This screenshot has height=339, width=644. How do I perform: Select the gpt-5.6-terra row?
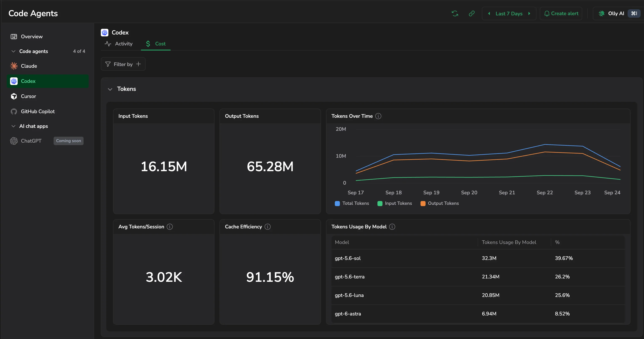tap(478, 277)
